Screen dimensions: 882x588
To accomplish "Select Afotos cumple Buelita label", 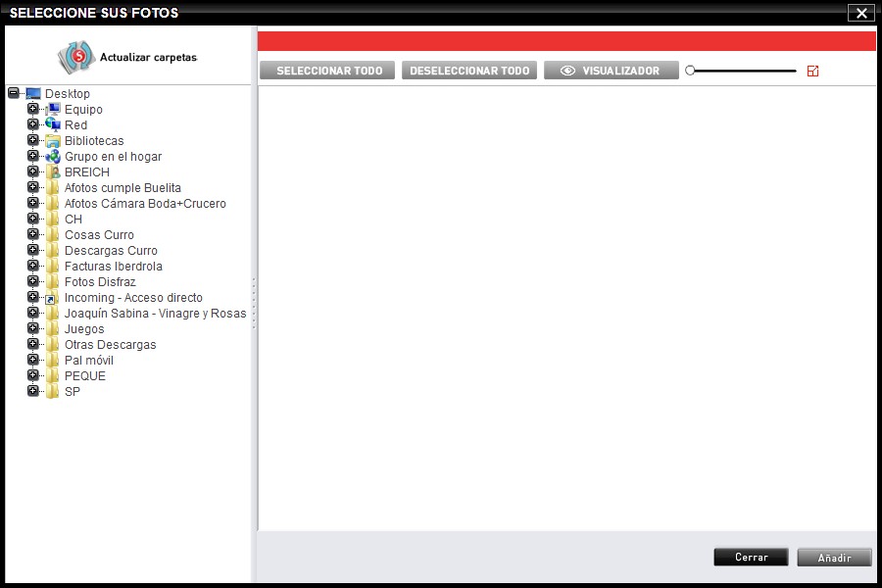I will (x=122, y=188).
